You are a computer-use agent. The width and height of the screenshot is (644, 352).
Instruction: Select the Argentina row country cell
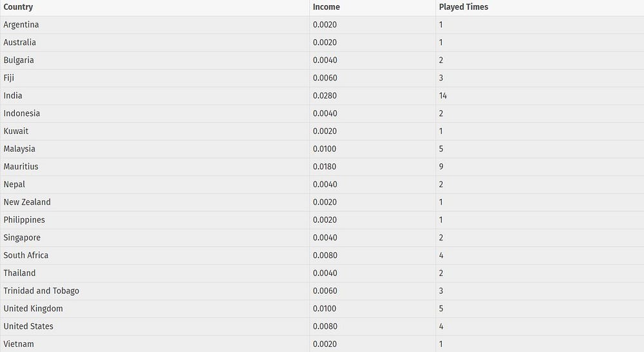[x=155, y=24]
